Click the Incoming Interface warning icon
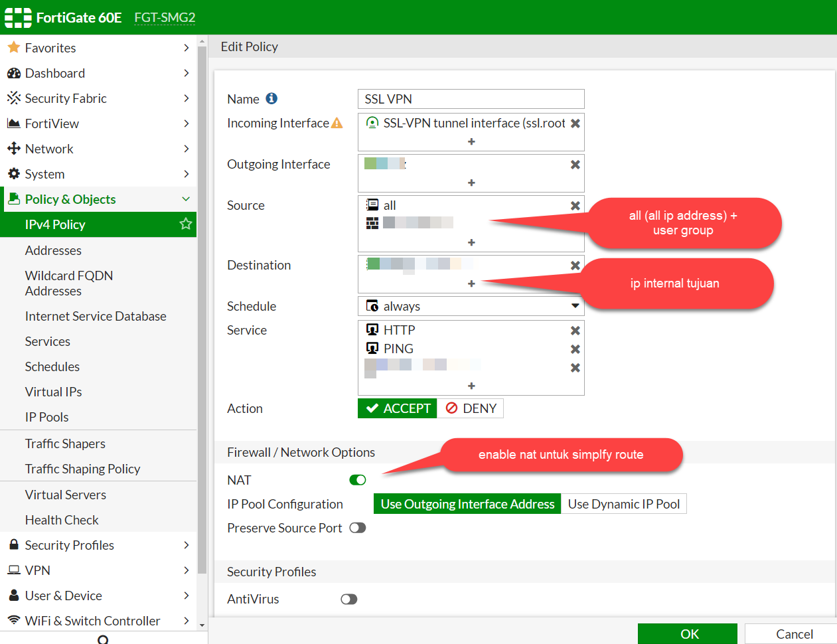 337,123
